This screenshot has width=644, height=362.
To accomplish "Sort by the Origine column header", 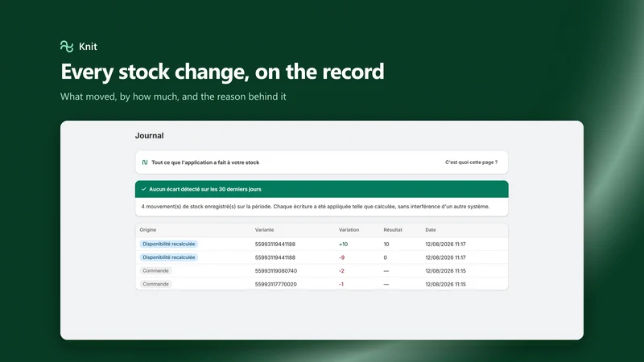I will (x=148, y=230).
